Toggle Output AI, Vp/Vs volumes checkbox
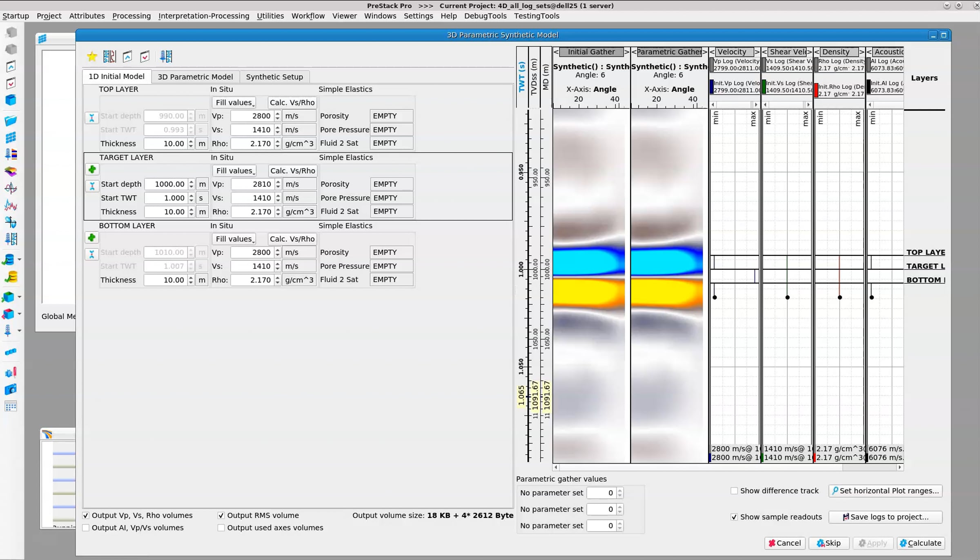Screen dimensions: 980x560 pyautogui.click(x=86, y=528)
